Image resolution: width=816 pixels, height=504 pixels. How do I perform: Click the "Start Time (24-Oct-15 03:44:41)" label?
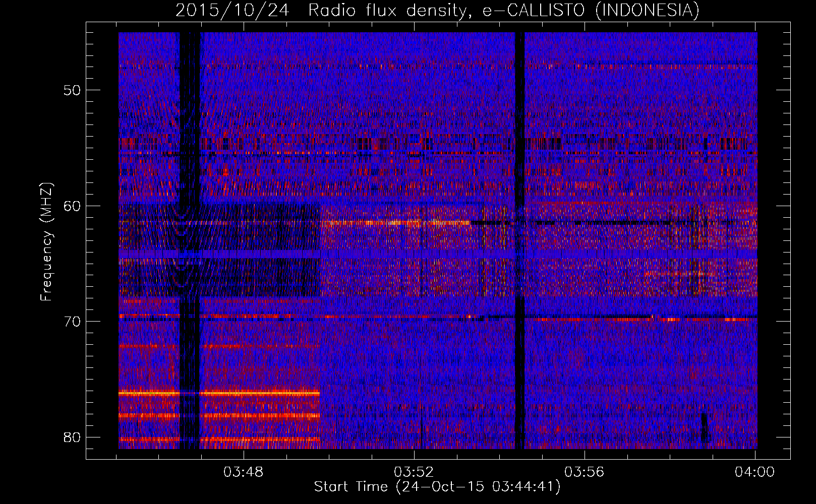[x=437, y=487]
